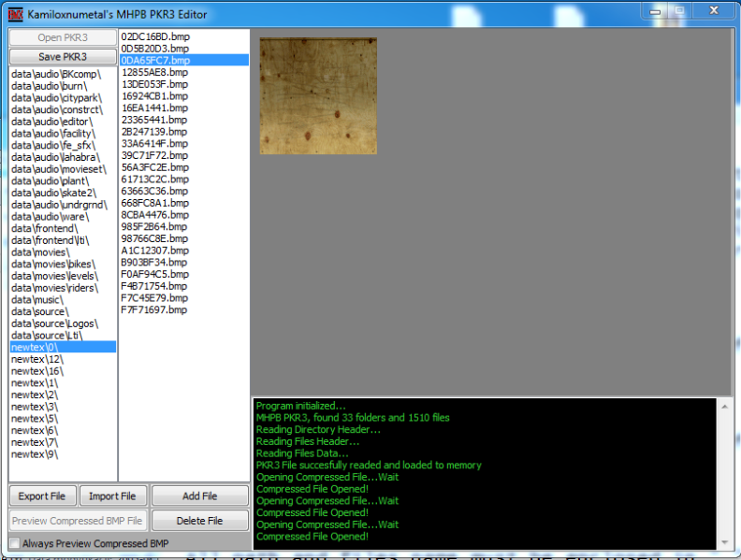
Task: Select file A1C12307.bmp
Action: tap(154, 251)
